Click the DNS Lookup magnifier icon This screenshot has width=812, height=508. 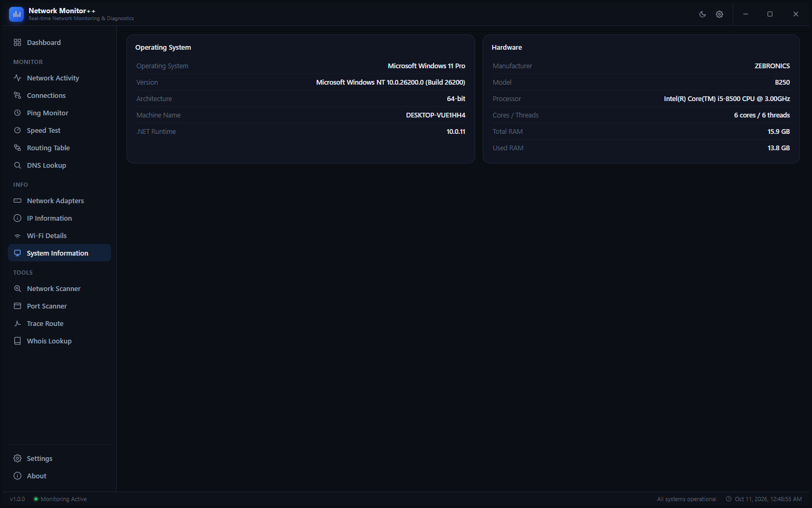click(x=17, y=165)
